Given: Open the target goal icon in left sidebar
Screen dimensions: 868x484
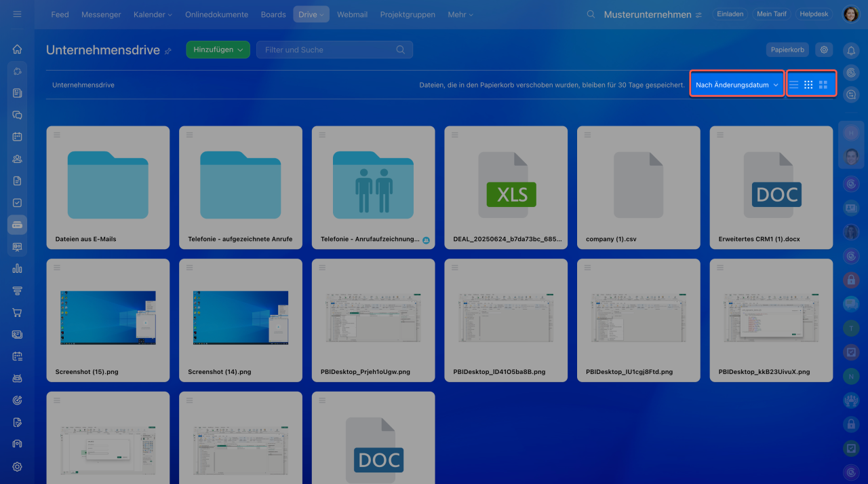Looking at the screenshot, I should [x=17, y=400].
